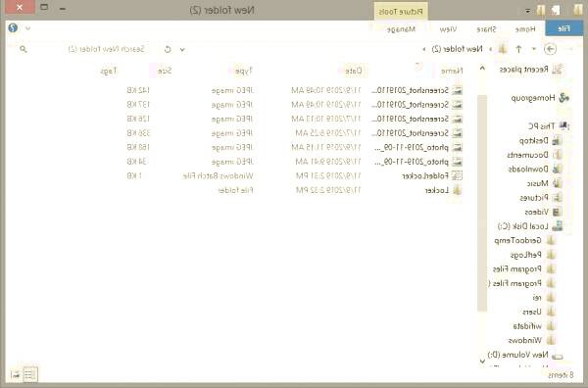588x388 pixels.
Task: Click the Up one level arrow
Action: pos(518,49)
